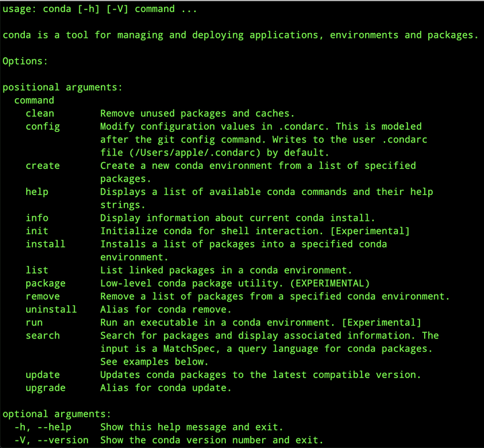484x448 pixels.
Task: Click the 'search' command name
Action: pos(42,336)
